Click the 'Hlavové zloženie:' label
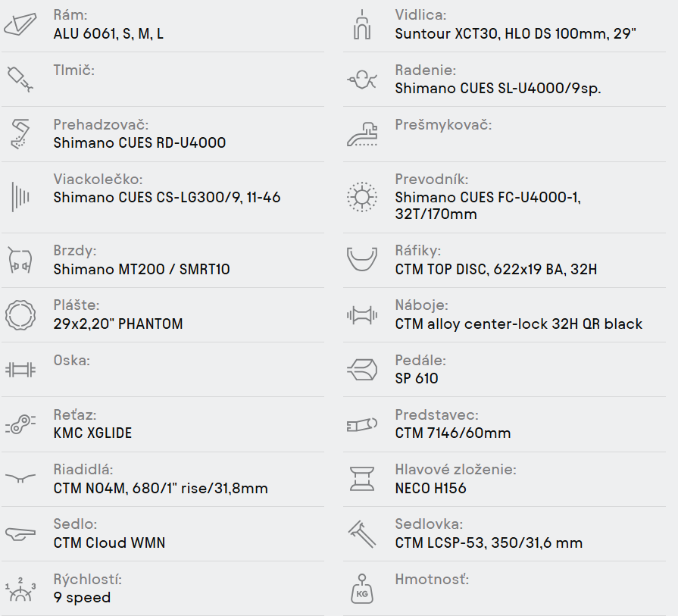678x616 pixels. (x=456, y=469)
